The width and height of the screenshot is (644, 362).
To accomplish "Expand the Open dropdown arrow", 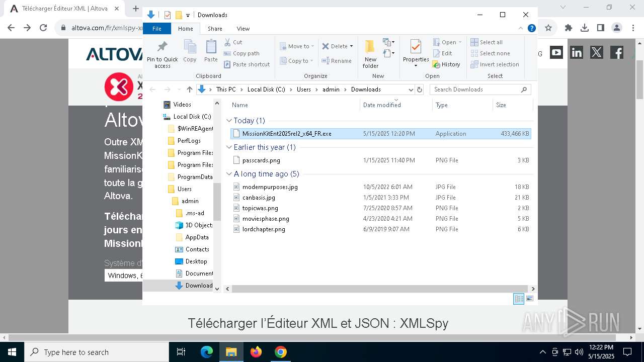I will click(x=460, y=42).
